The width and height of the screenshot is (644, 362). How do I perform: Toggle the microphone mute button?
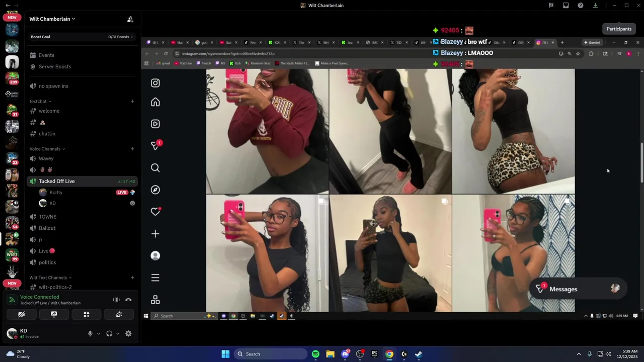tap(90, 333)
